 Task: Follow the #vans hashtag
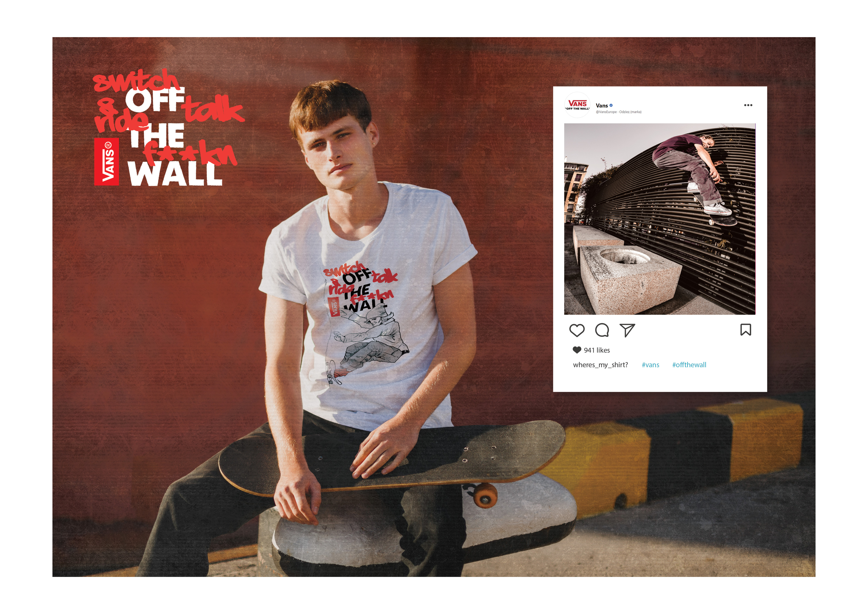click(650, 365)
